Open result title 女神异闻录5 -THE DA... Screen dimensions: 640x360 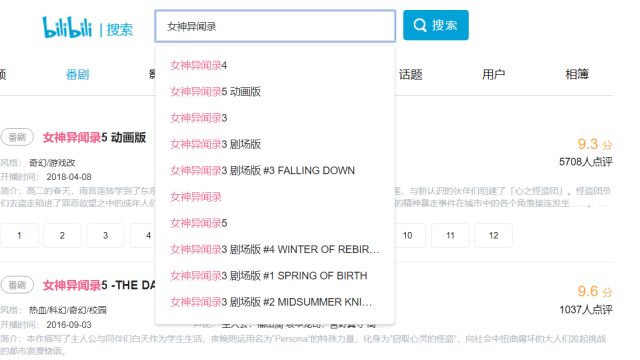coord(99,285)
